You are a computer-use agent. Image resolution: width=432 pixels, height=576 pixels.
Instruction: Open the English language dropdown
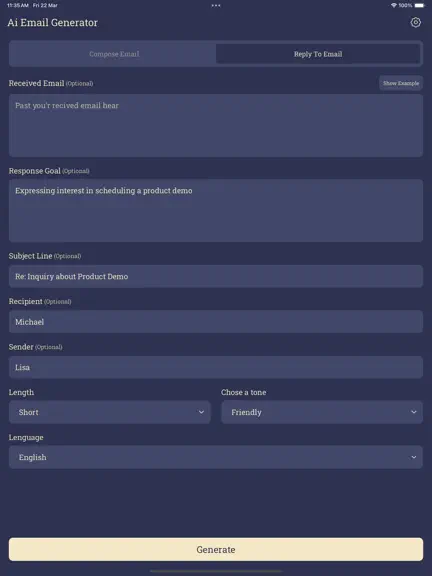coord(216,457)
